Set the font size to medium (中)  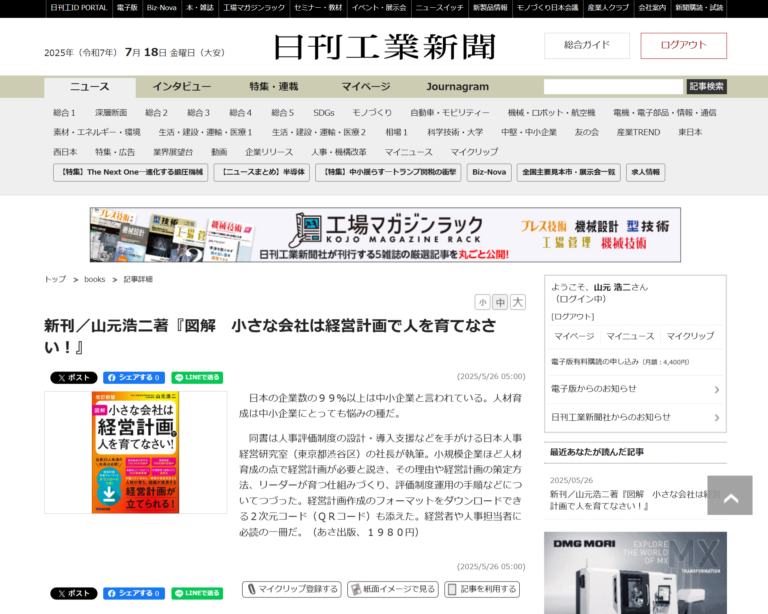pyautogui.click(x=500, y=302)
